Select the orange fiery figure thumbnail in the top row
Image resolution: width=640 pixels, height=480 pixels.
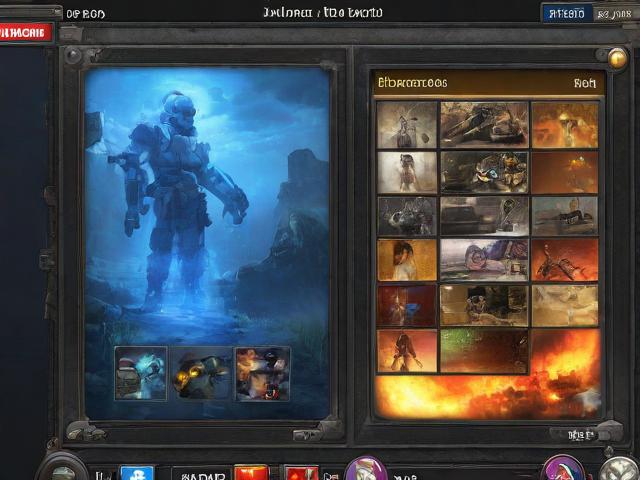click(565, 124)
